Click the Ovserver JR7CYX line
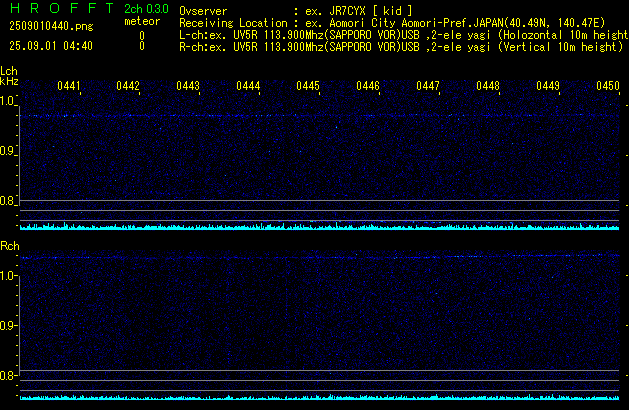Viewport: 629px width, 410px height. (x=296, y=11)
